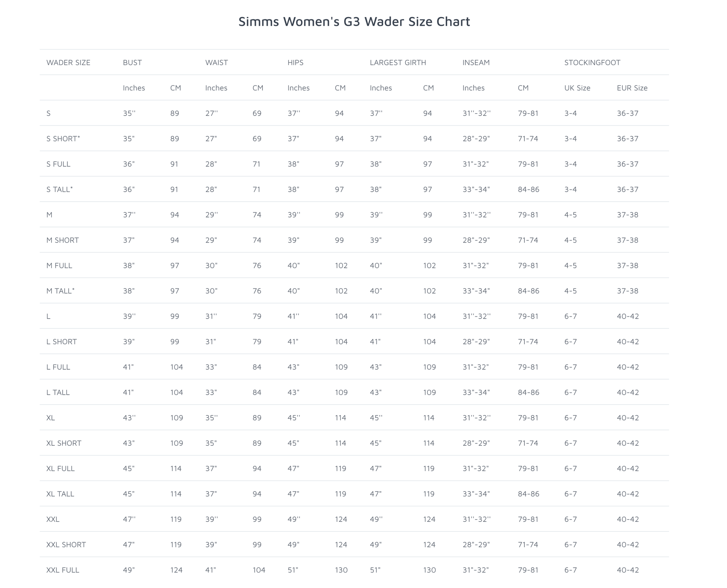Image resolution: width=727 pixels, height=588 pixels.
Task: Select the LARGEST GIRTH column header
Action: pos(398,62)
